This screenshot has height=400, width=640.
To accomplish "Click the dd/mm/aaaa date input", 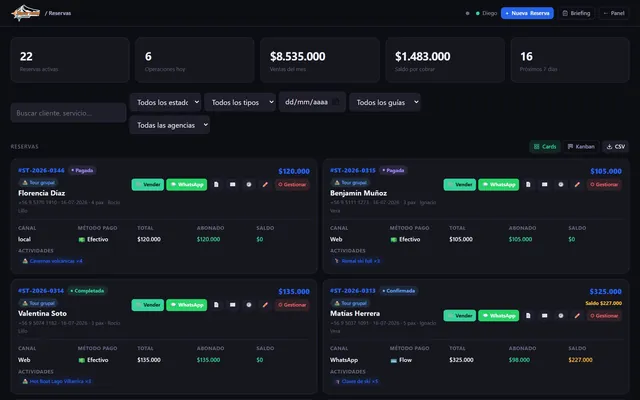I will point(312,102).
